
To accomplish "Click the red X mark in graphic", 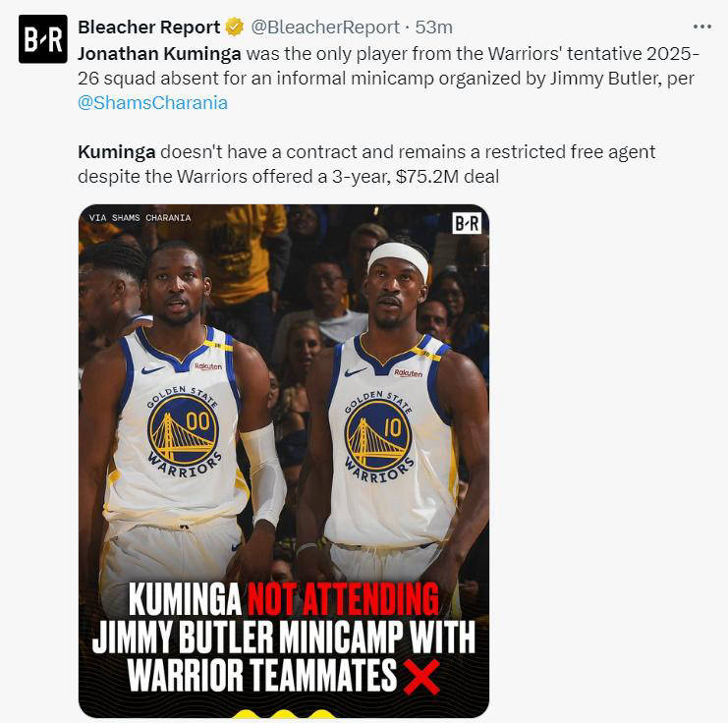I will (421, 678).
